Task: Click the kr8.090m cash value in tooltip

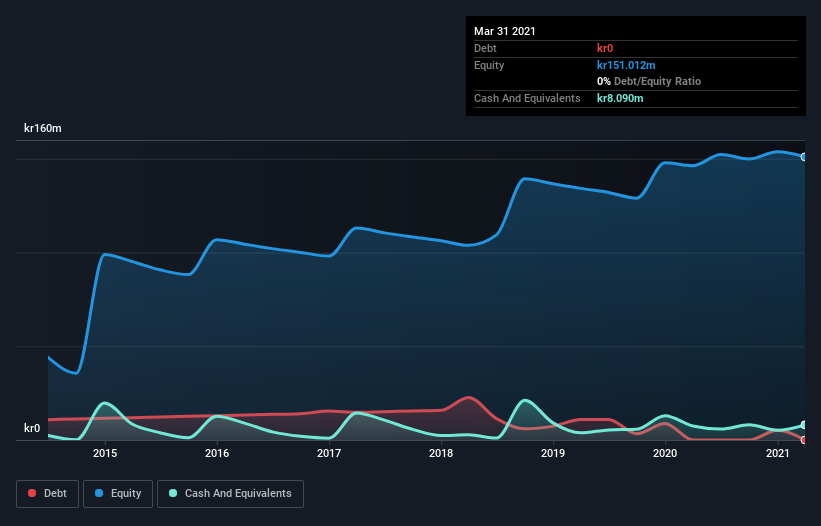Action: (620, 98)
